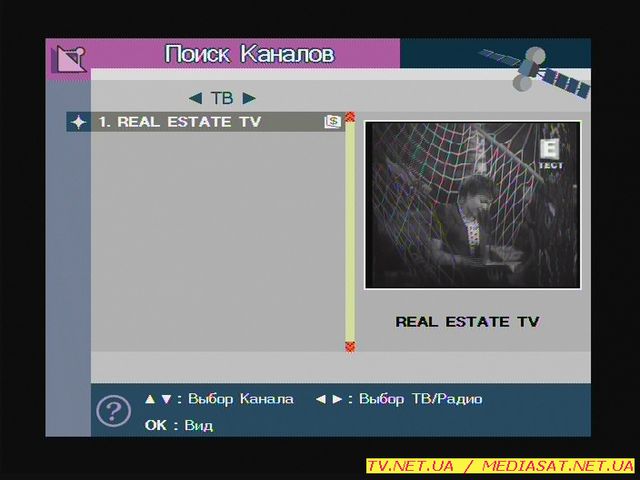The width and height of the screenshot is (640, 480).
Task: Click the satellite graphic icon in header
Action: [535, 73]
